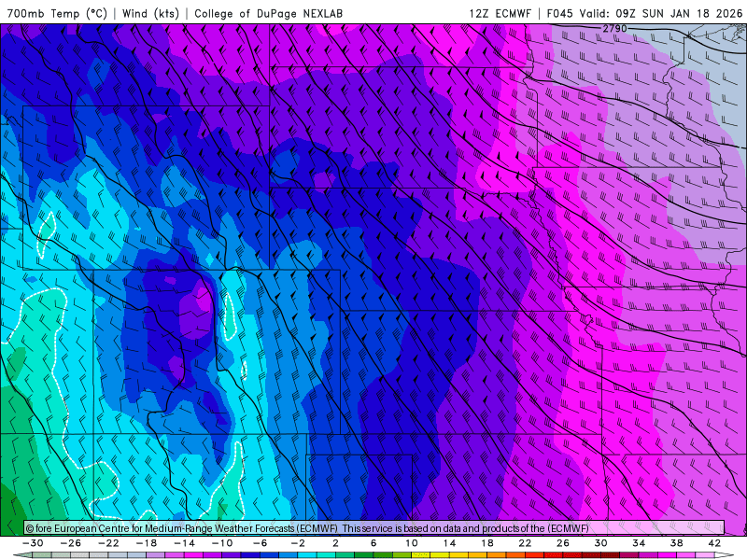Click the 6 value on the color scale
Screen dimensions: 747x560
(373, 543)
